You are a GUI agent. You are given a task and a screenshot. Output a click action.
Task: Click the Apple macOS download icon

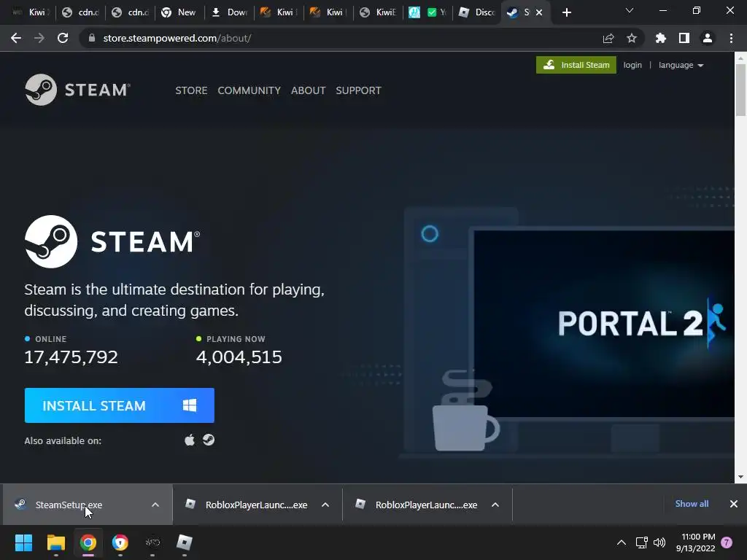(x=190, y=440)
